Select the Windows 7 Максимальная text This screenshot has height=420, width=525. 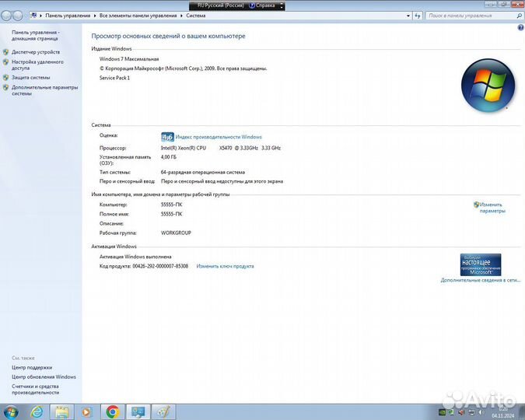[x=129, y=59]
